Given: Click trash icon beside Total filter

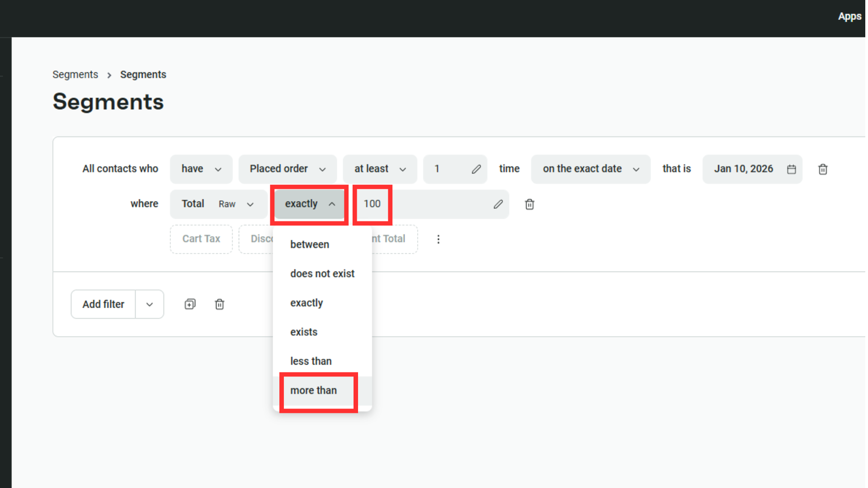Looking at the screenshot, I should pos(529,204).
